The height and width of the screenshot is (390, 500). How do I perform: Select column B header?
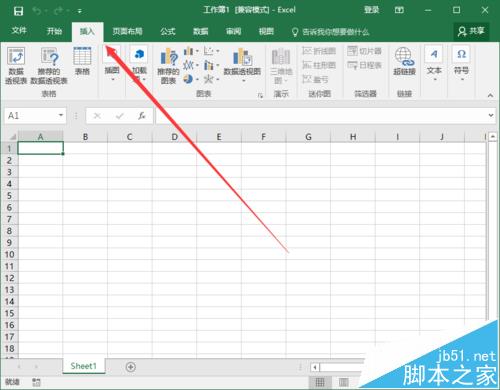click(x=85, y=137)
